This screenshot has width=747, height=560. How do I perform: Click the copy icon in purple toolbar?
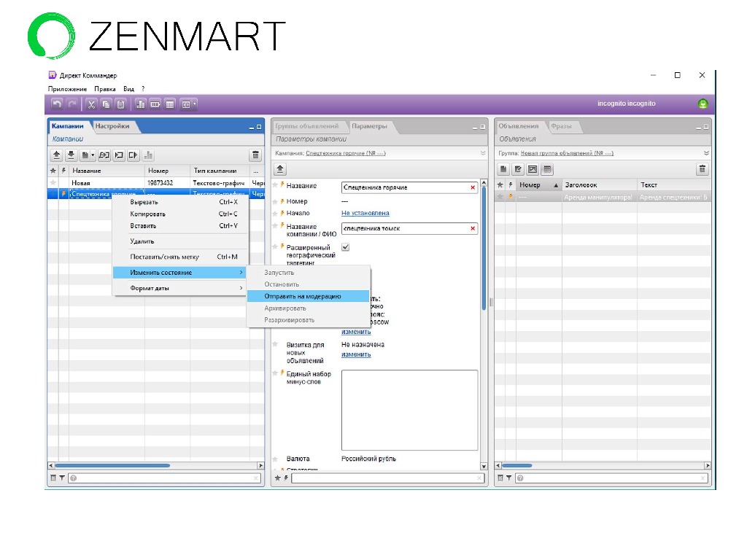coord(107,104)
